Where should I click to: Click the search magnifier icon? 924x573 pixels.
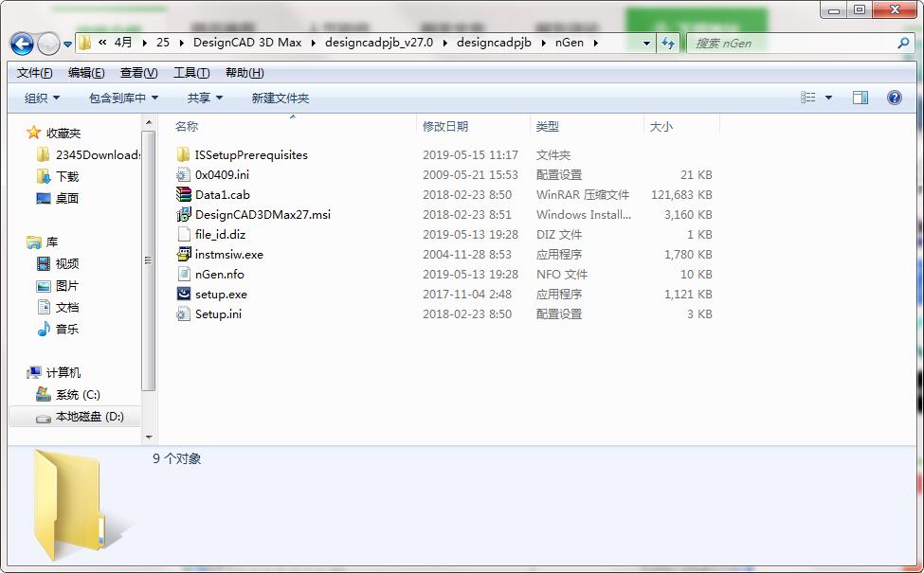tap(903, 43)
